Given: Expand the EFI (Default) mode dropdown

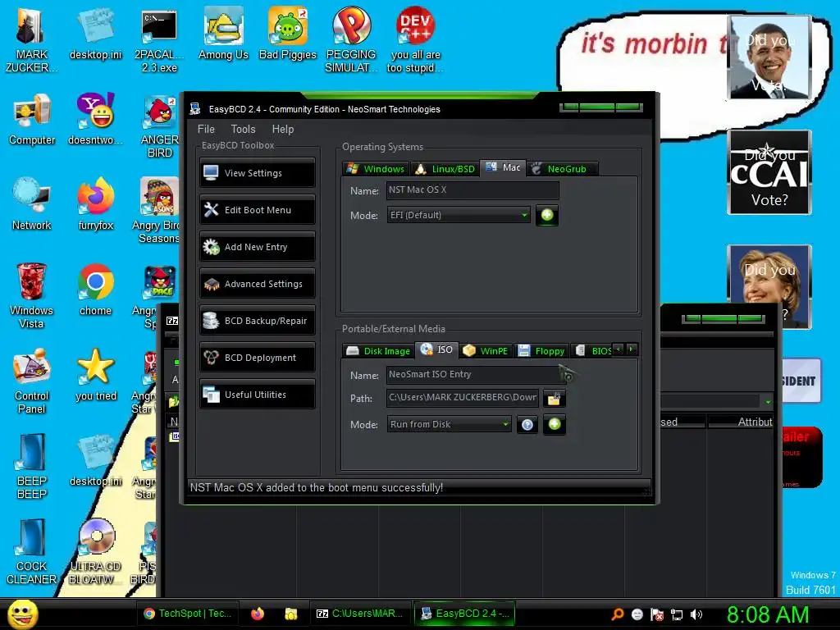Looking at the screenshot, I should pyautogui.click(x=459, y=215).
